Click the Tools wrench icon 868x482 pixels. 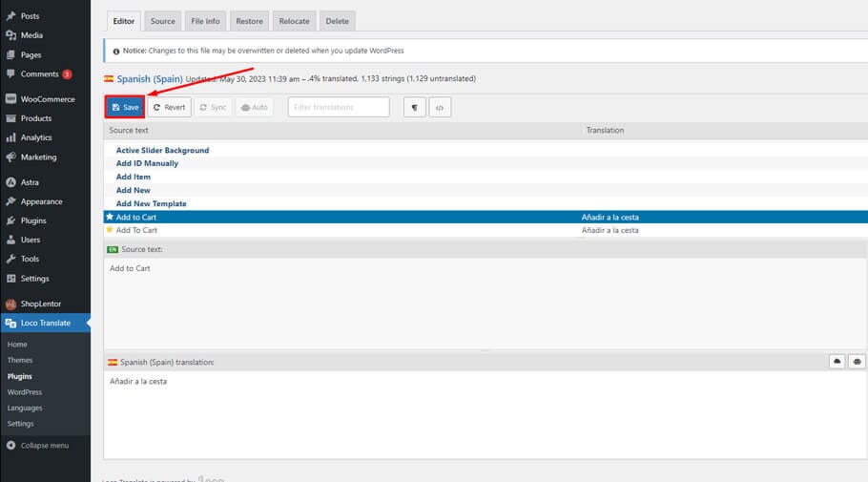click(10, 259)
